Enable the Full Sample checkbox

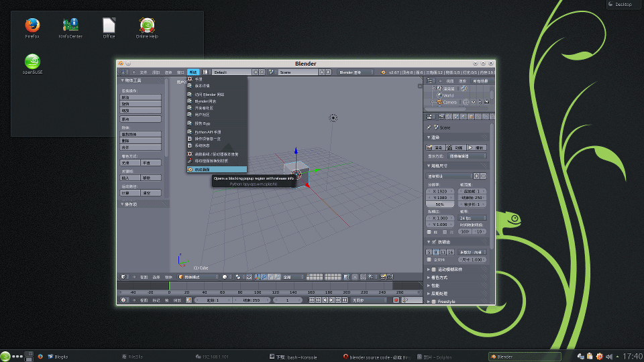pyautogui.click(x=429, y=260)
